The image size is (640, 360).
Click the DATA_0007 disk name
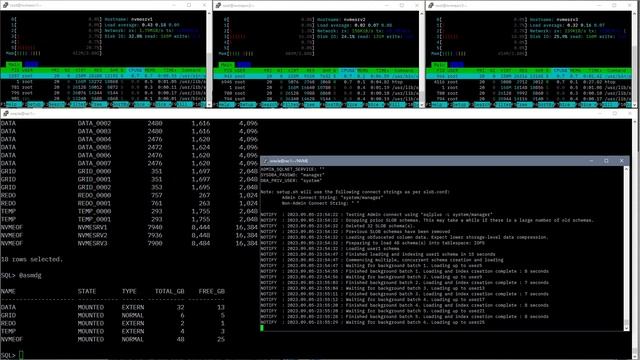[x=94, y=163]
